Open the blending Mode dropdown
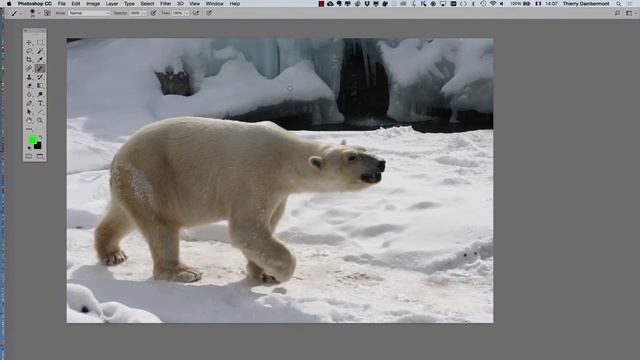The width and height of the screenshot is (640, 360). (89, 13)
